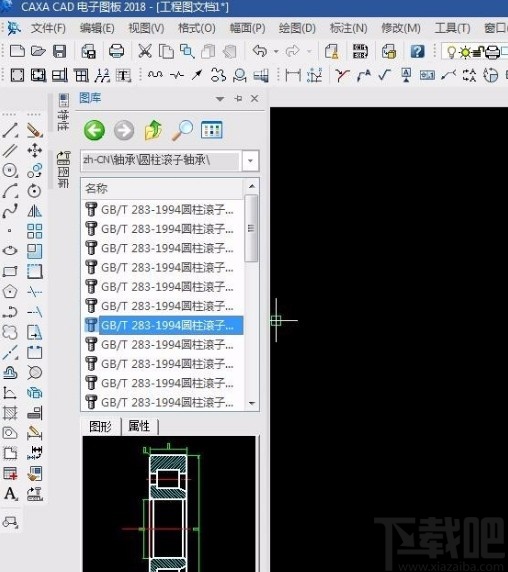Open help with the question mark icon
The width and height of the screenshot is (508, 572).
(x=417, y=51)
